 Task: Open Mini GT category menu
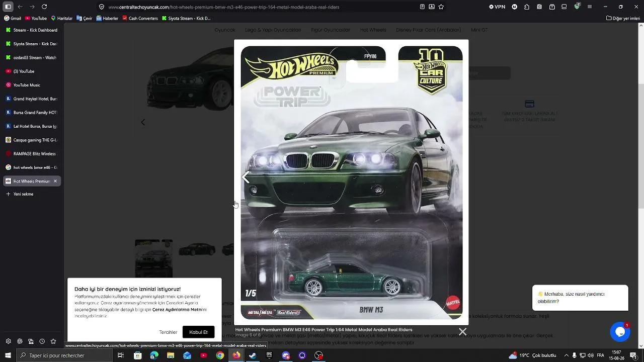coord(479,30)
